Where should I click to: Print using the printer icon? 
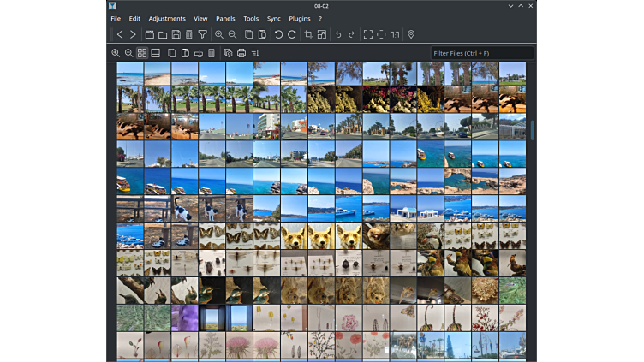coord(241,53)
